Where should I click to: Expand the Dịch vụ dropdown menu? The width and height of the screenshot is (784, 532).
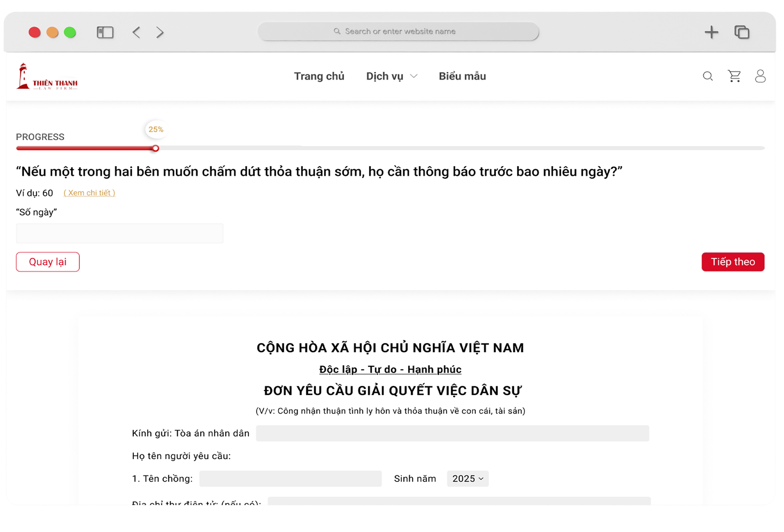coord(392,76)
